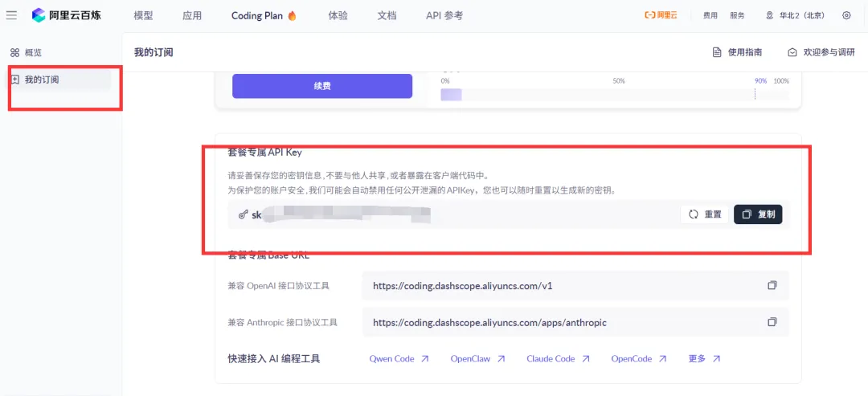
Task: Open the hamburger menu icon
Action: [x=11, y=15]
